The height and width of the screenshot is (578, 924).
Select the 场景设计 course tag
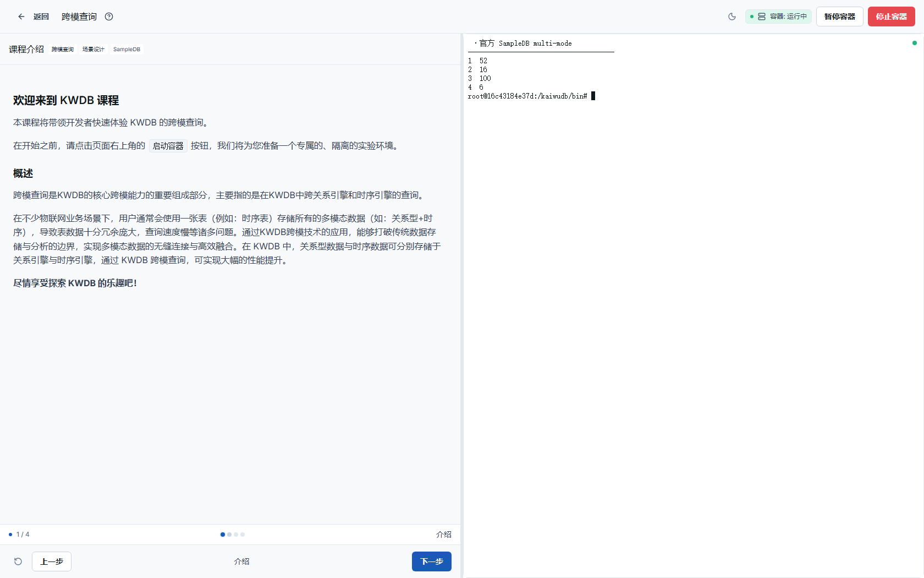pos(94,50)
